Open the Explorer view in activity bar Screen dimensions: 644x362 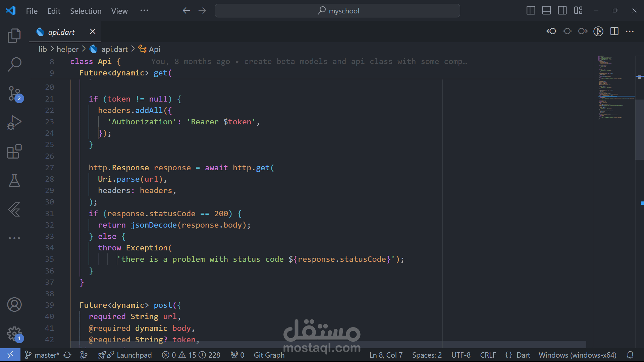tap(14, 36)
